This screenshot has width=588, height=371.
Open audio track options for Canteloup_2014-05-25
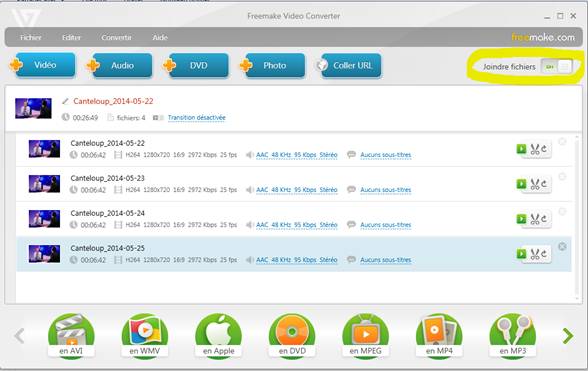click(x=297, y=260)
